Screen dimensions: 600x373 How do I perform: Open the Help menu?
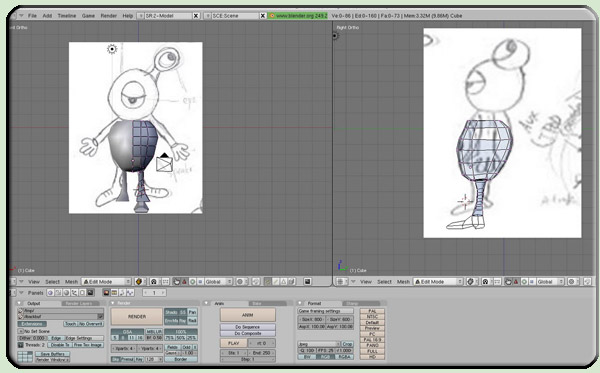127,16
